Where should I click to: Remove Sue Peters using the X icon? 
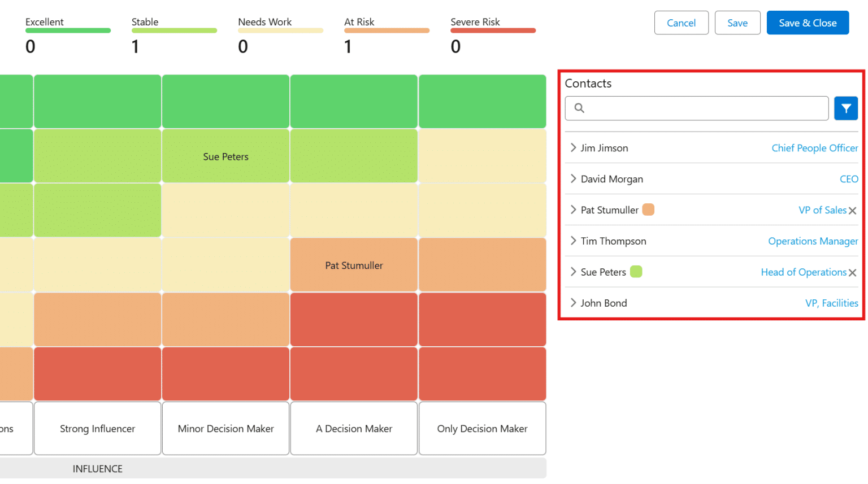click(853, 272)
